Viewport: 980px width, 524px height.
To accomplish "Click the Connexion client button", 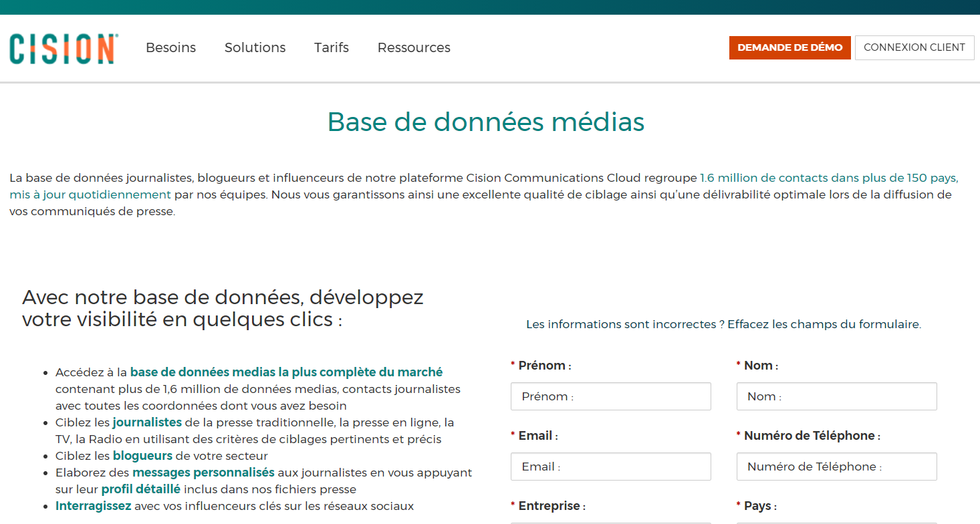I will coord(914,47).
